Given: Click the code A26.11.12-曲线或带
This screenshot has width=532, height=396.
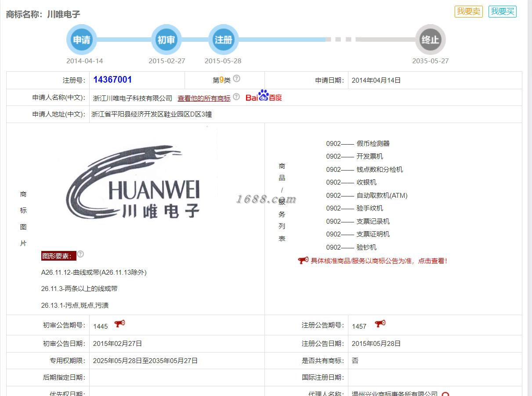Looking at the screenshot, I should pyautogui.click(x=94, y=272).
